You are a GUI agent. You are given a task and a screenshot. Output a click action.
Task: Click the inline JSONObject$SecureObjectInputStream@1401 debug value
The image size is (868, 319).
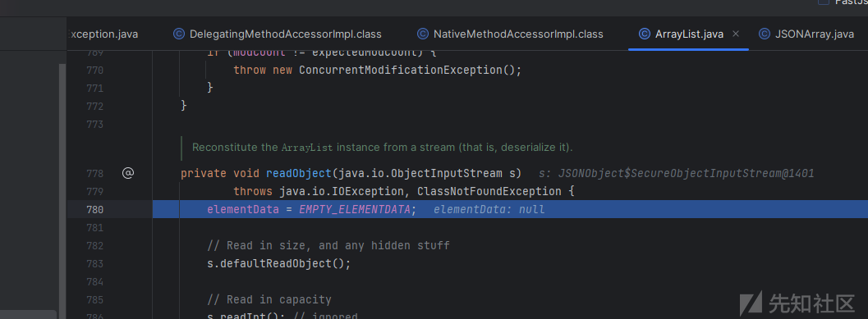(686, 174)
